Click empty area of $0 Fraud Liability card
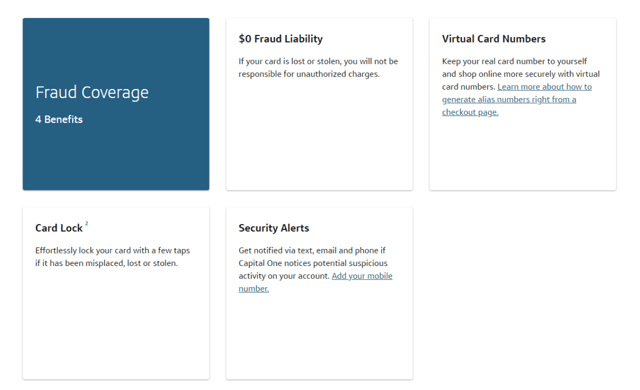 pos(319,135)
